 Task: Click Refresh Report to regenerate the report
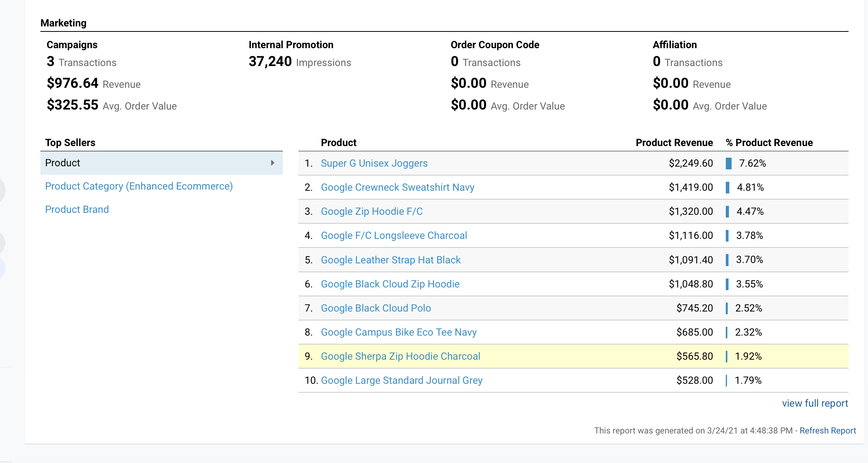click(827, 430)
